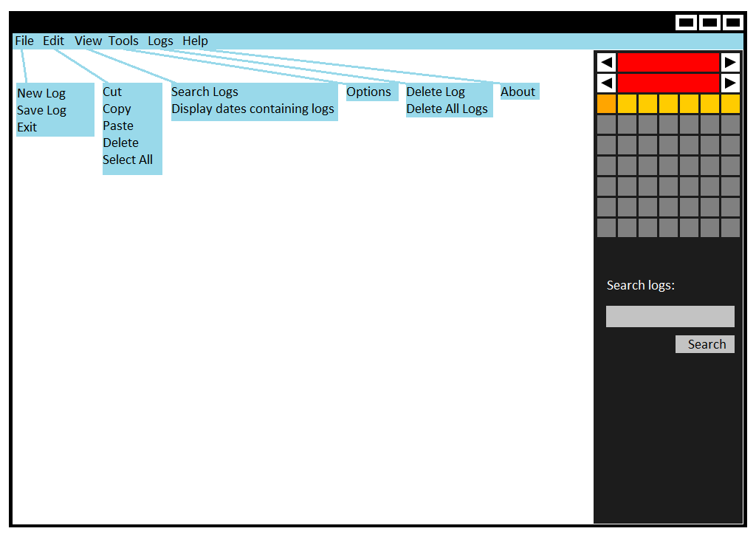Choose Delete from the Edit list
The height and width of the screenshot is (534, 756).
[x=120, y=143]
